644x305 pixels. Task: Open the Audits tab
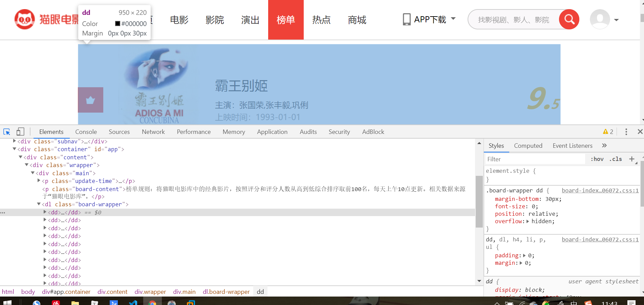(x=308, y=132)
